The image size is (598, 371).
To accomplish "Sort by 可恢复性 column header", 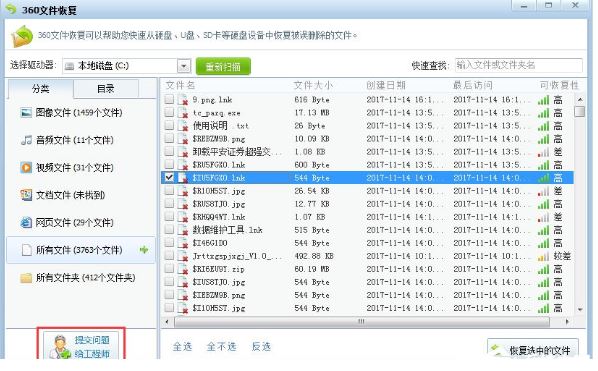I will click(x=559, y=85).
